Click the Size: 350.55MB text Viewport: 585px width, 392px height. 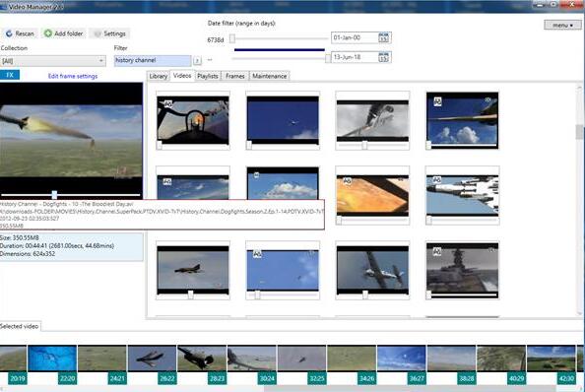(20, 237)
